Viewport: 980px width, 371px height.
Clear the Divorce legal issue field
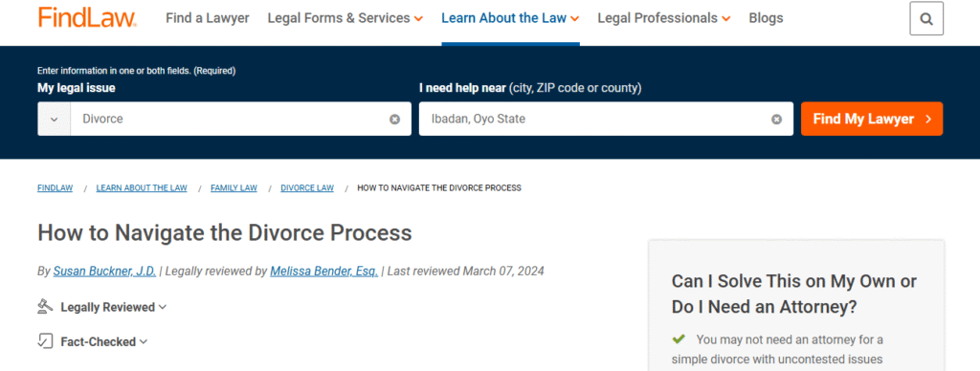[x=395, y=119]
